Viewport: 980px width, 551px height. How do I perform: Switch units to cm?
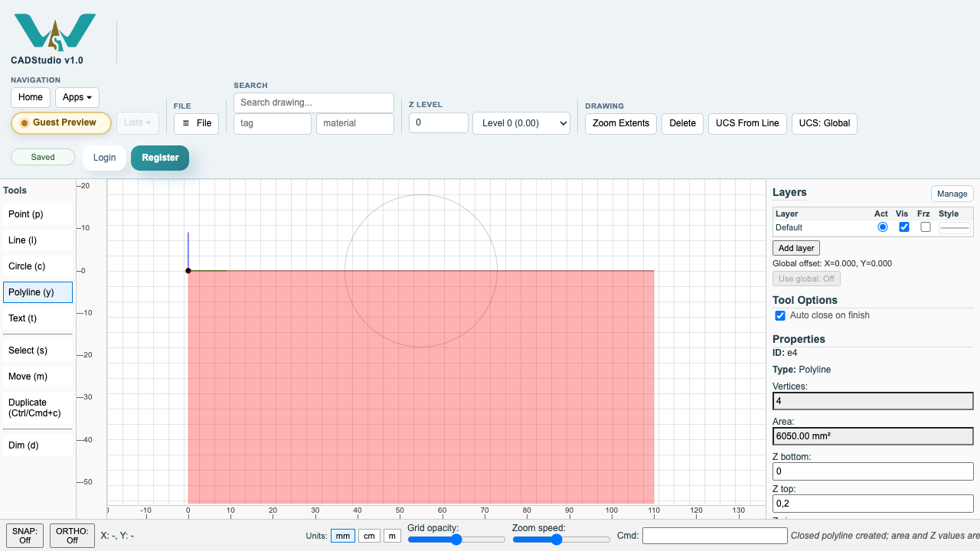tap(369, 536)
